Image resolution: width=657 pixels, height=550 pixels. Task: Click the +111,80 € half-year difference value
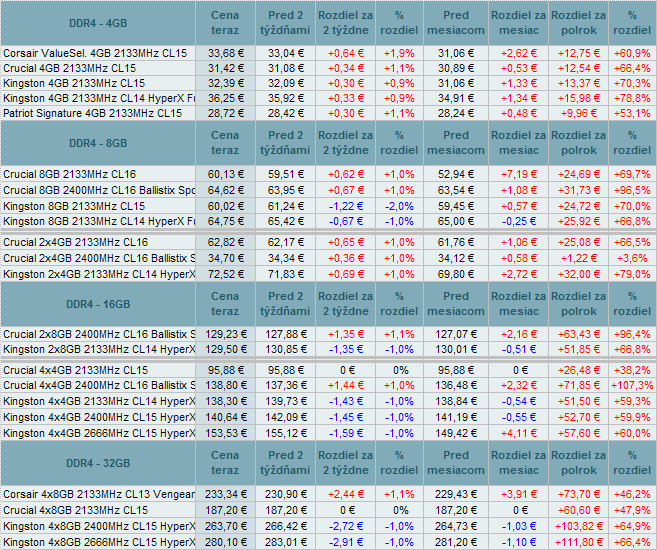click(x=578, y=542)
